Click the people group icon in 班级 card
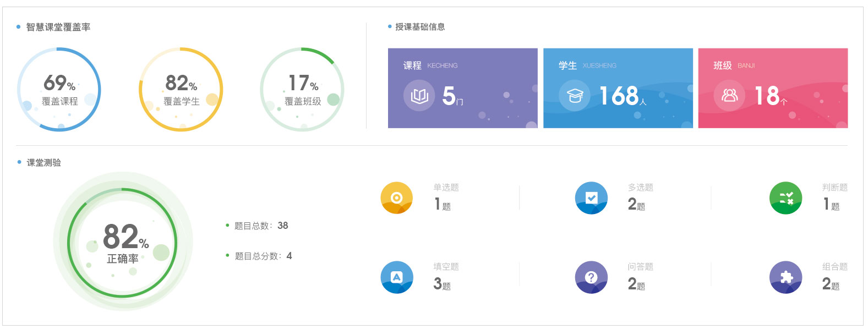 point(730,96)
